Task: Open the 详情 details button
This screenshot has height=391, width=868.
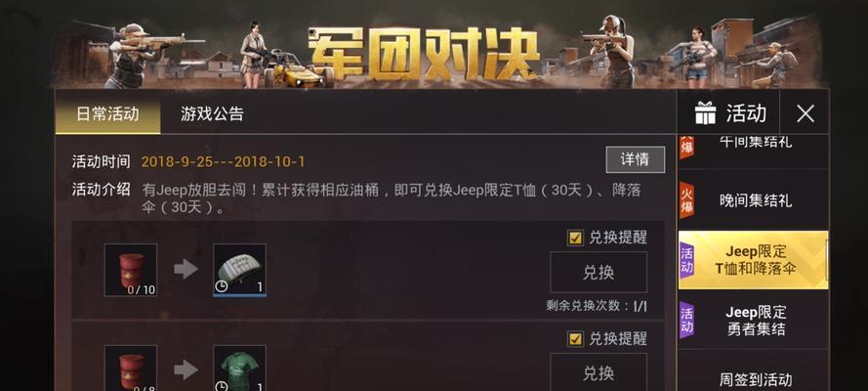Action: pos(635,160)
